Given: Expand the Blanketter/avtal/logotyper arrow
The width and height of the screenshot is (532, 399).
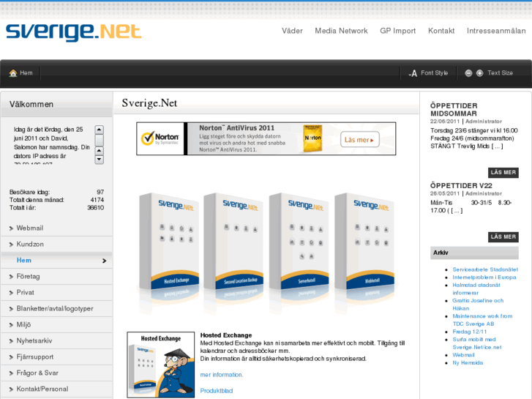Looking at the screenshot, I should pyautogui.click(x=11, y=309).
